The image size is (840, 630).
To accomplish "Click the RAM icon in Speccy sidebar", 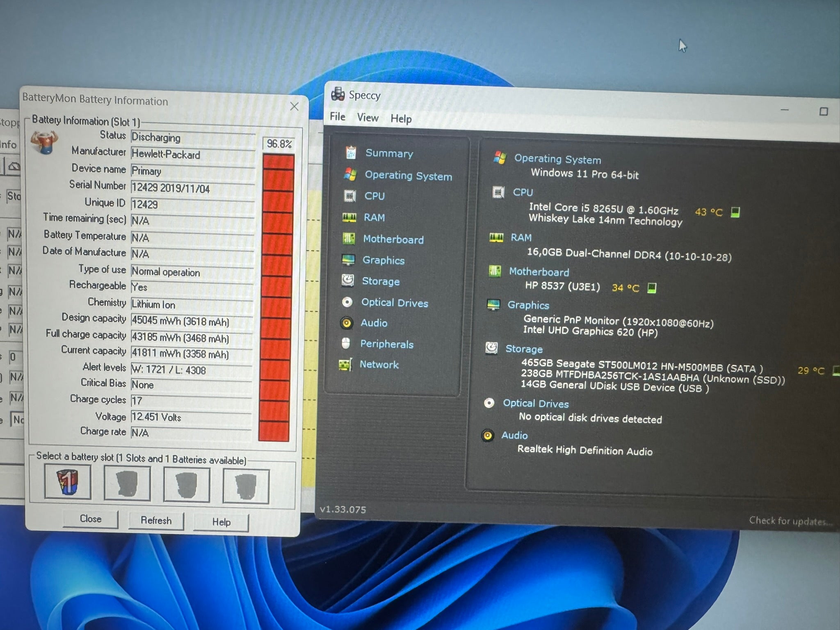I will click(349, 217).
